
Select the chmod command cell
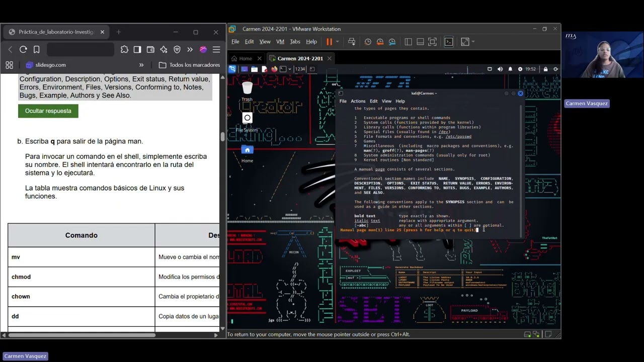(x=82, y=277)
